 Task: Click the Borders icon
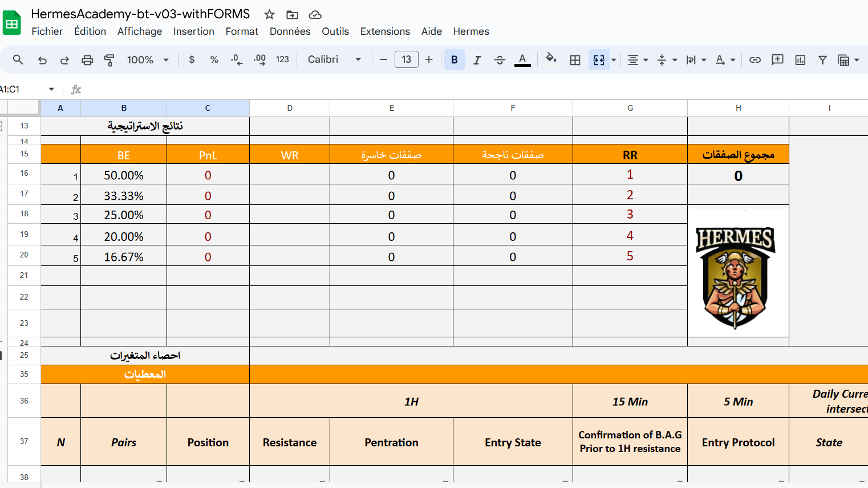(575, 60)
